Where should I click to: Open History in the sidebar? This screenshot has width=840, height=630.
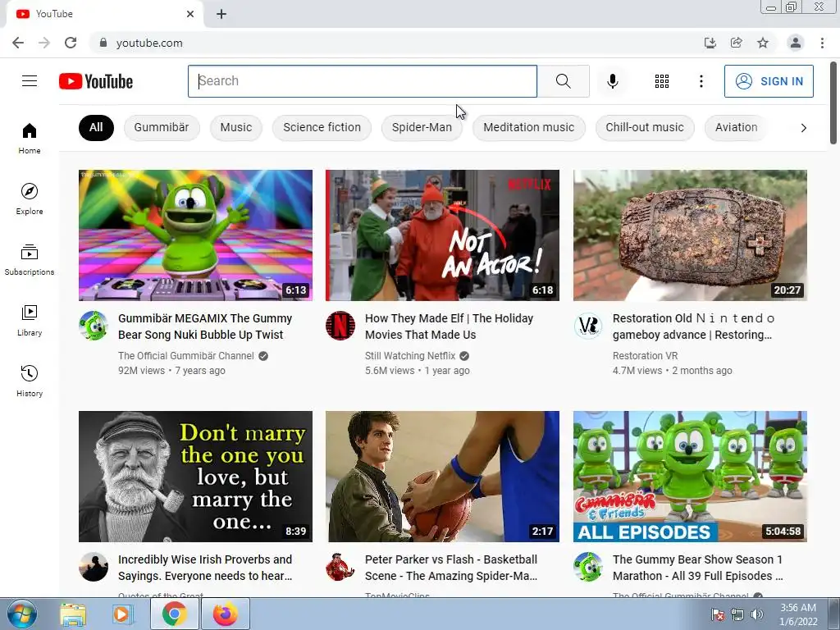click(30, 381)
